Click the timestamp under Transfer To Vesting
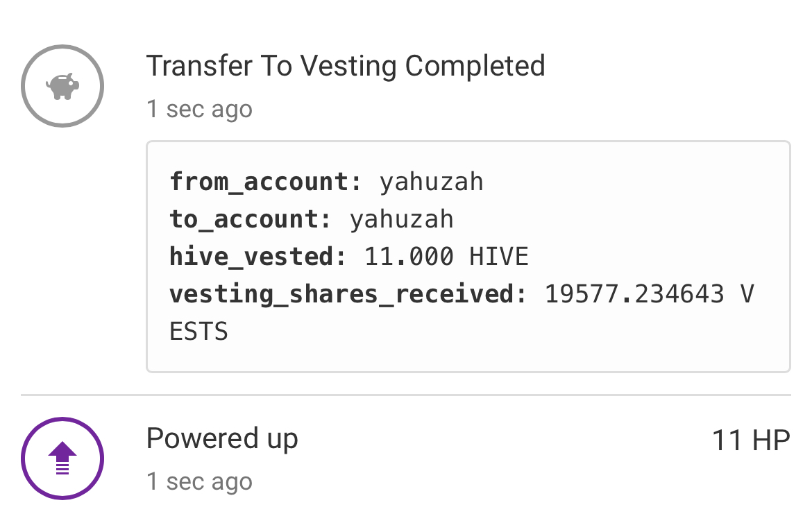812x523 pixels. point(199,110)
